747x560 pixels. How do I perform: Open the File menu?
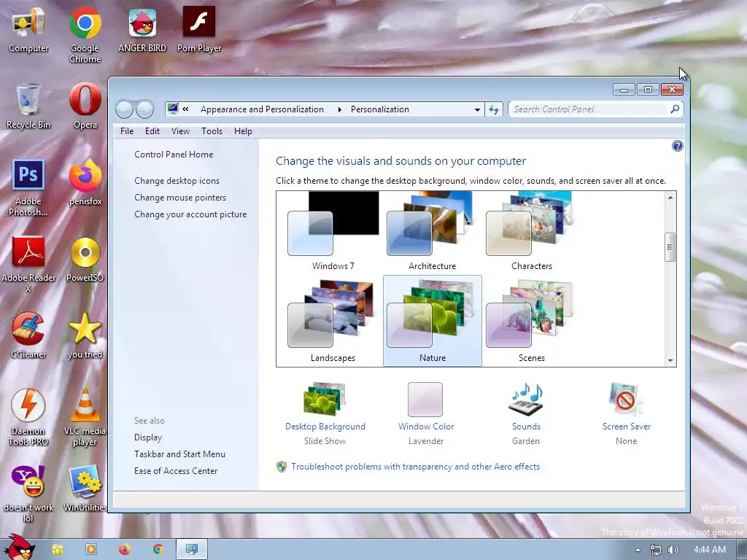pyautogui.click(x=127, y=131)
